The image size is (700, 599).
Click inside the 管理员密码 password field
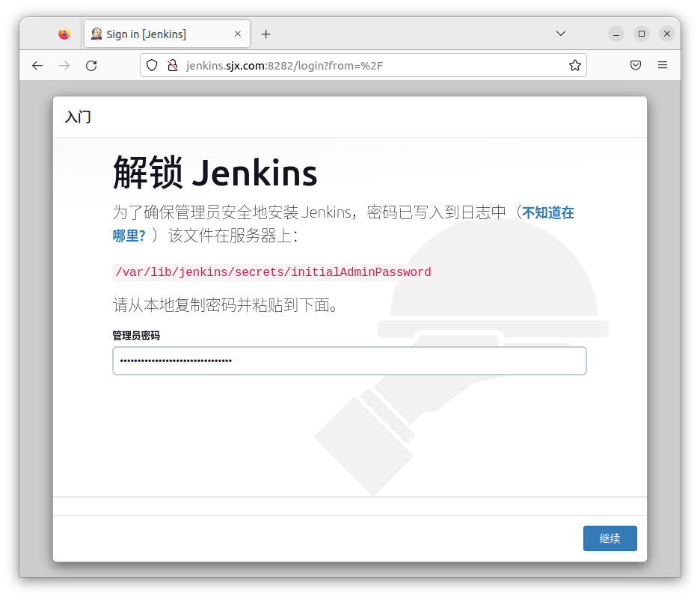pyautogui.click(x=349, y=360)
